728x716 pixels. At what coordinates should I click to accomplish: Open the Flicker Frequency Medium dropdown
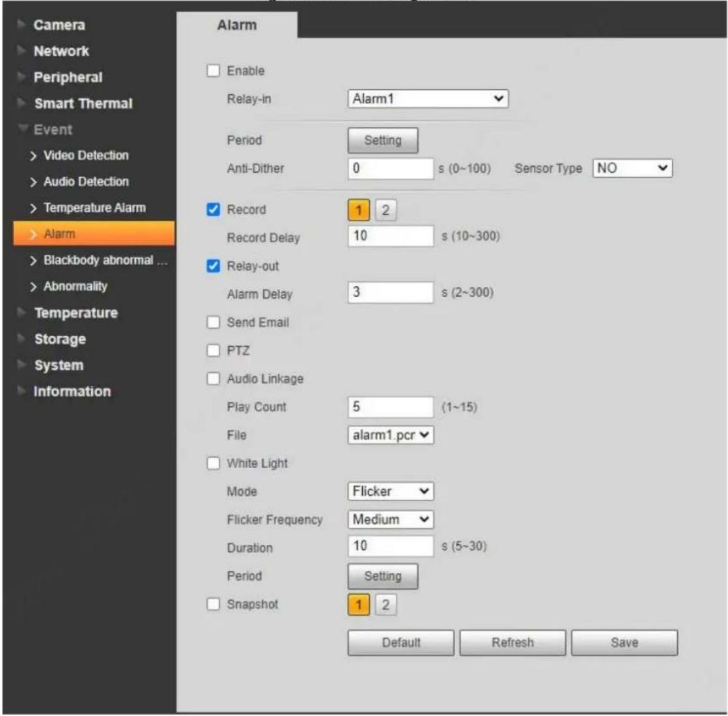coord(391,519)
